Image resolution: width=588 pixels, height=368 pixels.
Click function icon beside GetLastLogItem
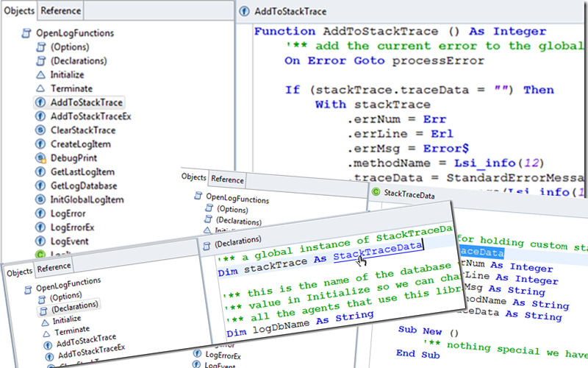pos(40,172)
